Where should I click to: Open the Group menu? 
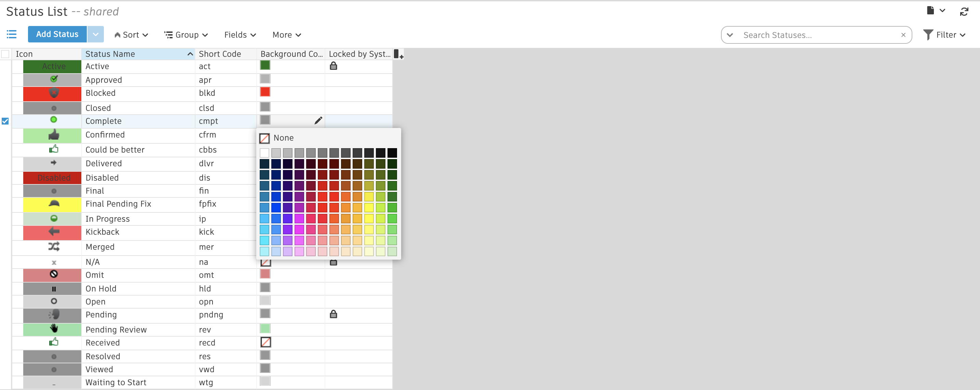(x=186, y=34)
